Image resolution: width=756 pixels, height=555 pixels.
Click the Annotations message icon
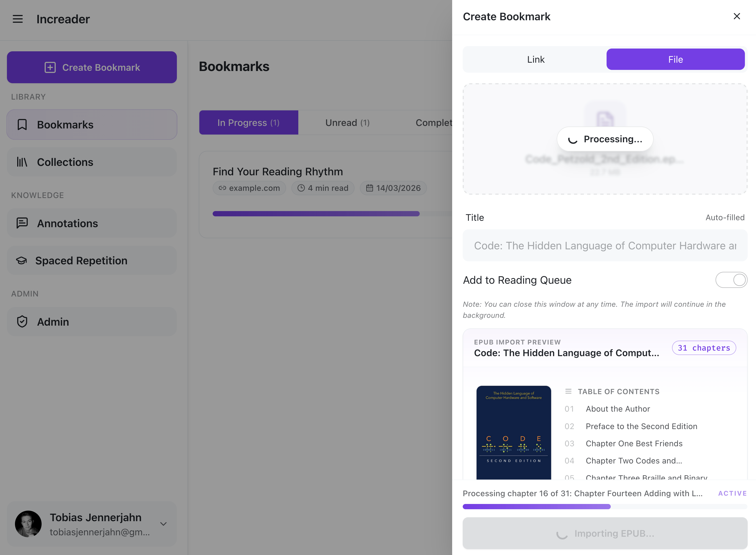coord(22,223)
